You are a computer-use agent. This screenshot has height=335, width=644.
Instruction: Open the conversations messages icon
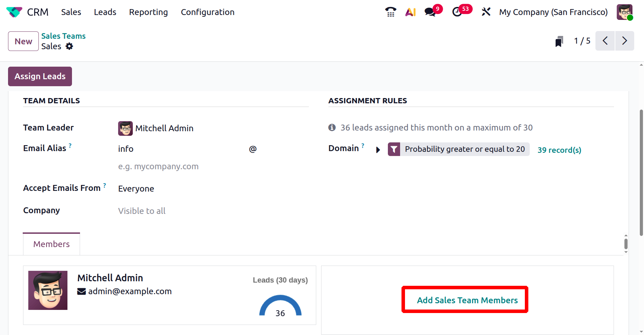coord(430,12)
